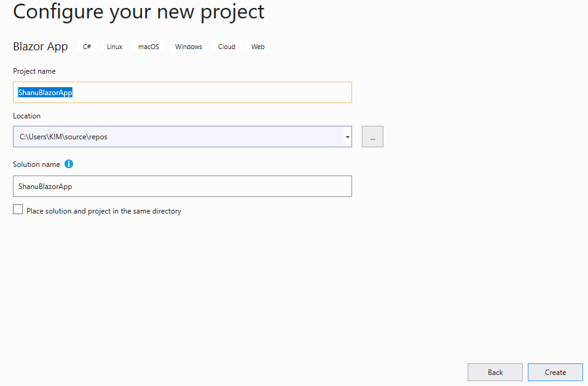
Task: Click the Blazor App template heading
Action: (x=41, y=47)
